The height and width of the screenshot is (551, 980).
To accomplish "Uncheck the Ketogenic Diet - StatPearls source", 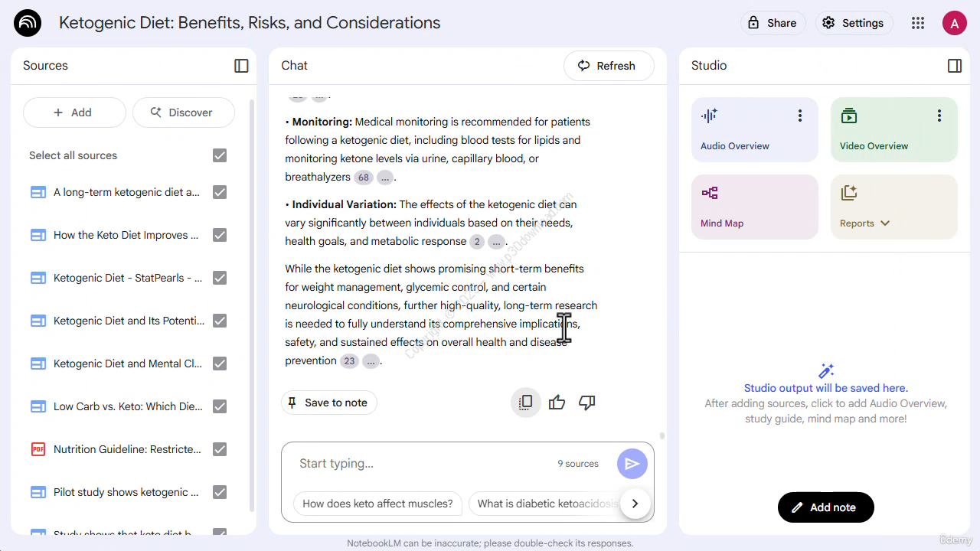I will [220, 278].
